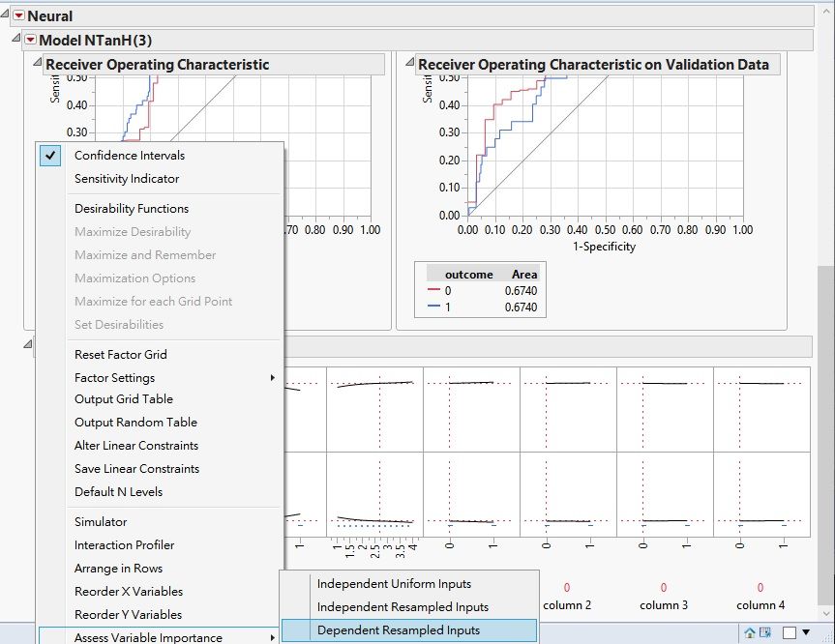The image size is (835, 644).
Task: Open the black dropdown arrow in status bar
Action: point(806,632)
